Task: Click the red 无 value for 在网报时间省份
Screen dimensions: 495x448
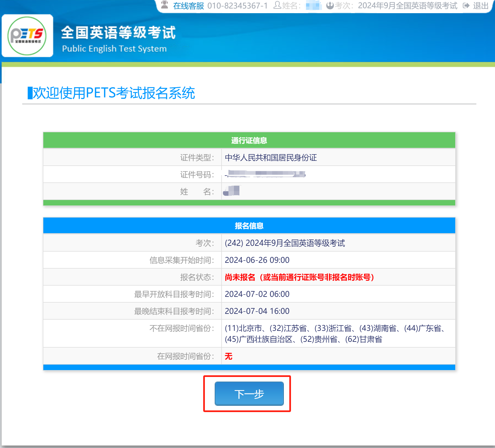Action: [228, 356]
